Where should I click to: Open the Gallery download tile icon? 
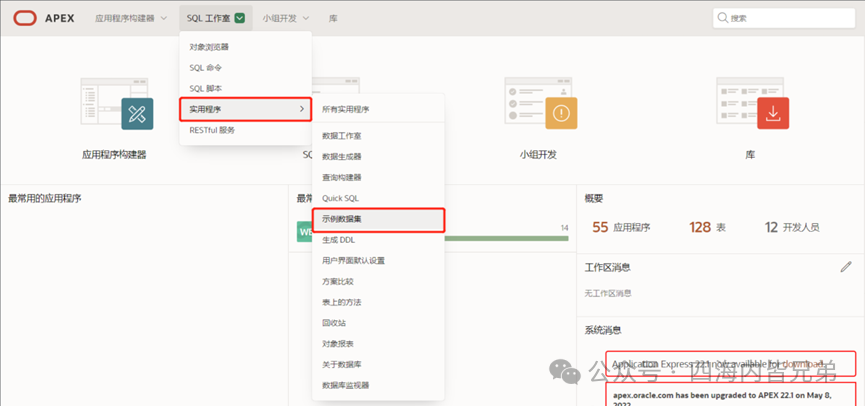coord(752,103)
